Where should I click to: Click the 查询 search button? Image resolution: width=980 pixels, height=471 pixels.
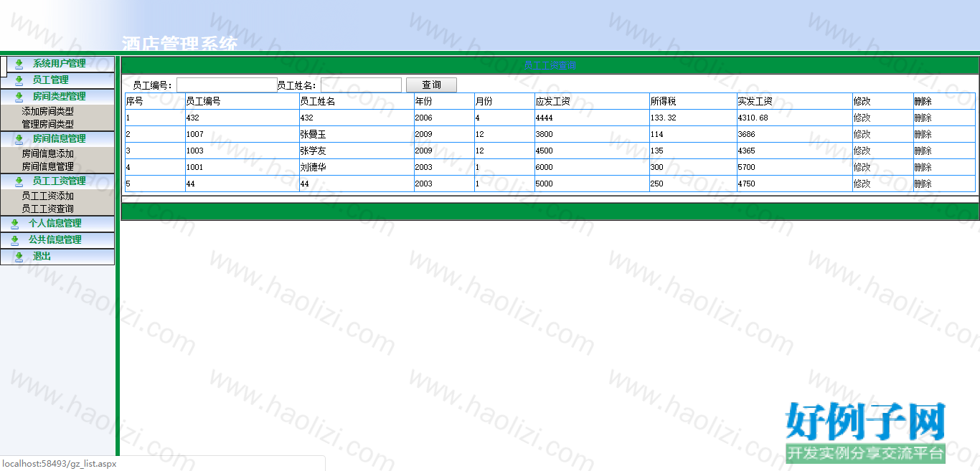(x=431, y=85)
